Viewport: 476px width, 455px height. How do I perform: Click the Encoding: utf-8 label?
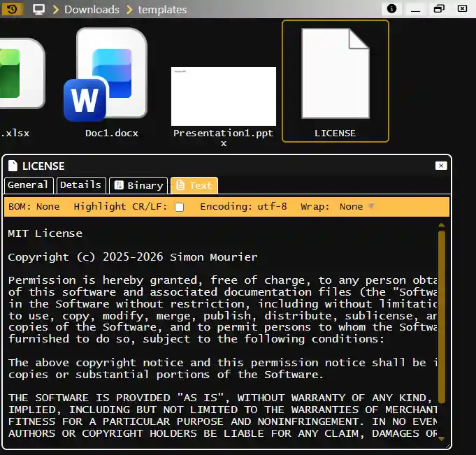pyautogui.click(x=243, y=207)
